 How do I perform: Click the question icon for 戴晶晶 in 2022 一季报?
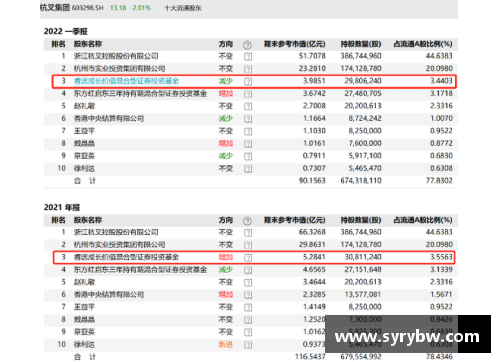point(248,144)
